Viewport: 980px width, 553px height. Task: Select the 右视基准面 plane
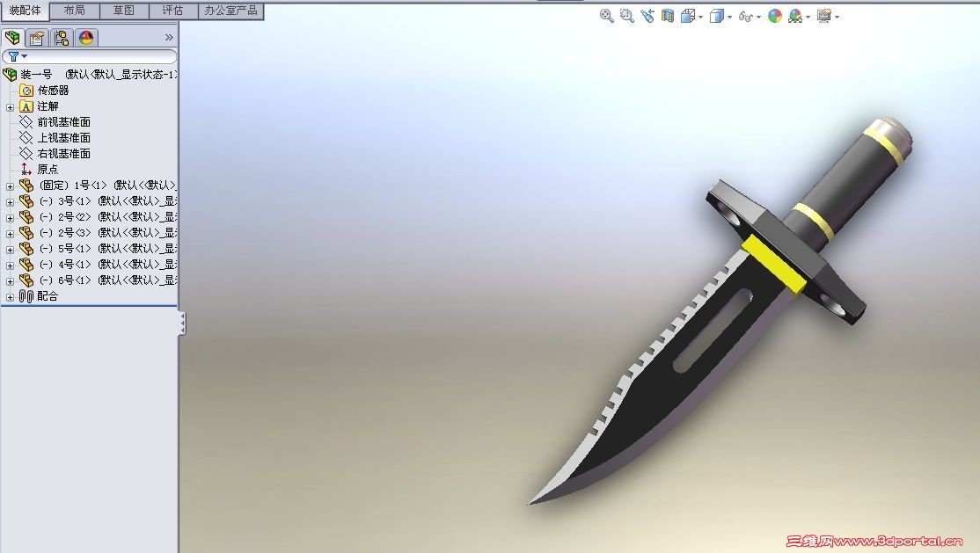63,154
